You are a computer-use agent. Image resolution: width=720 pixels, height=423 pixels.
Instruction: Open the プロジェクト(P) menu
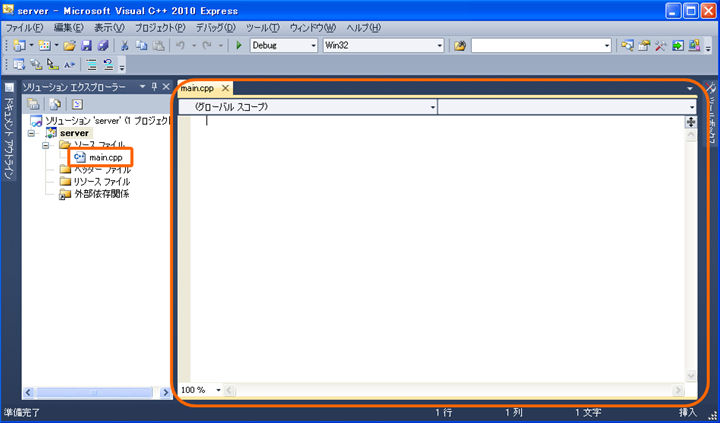[x=160, y=28]
